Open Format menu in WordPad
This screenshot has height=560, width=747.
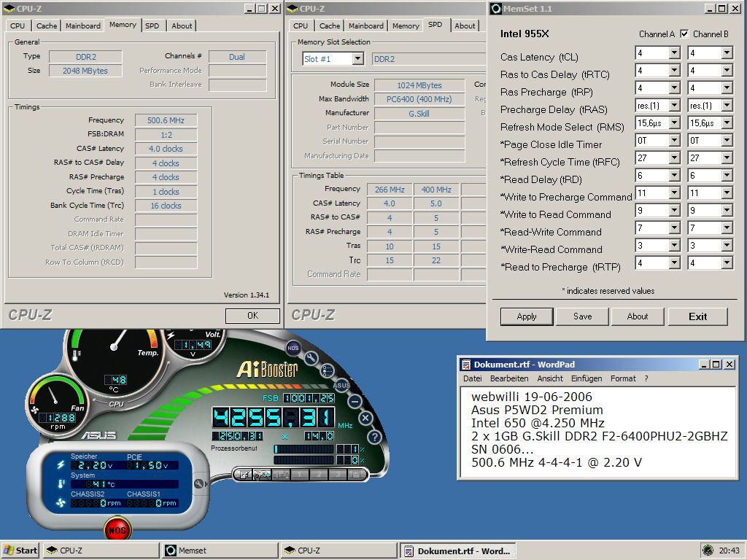[x=623, y=378]
